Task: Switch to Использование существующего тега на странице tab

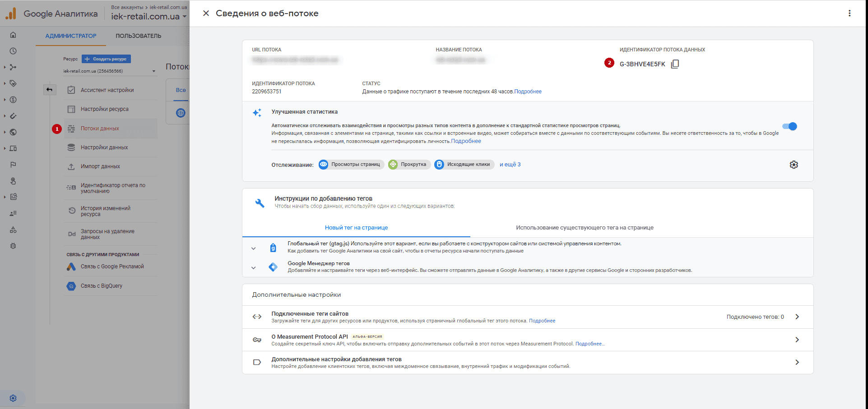Action: (x=585, y=228)
